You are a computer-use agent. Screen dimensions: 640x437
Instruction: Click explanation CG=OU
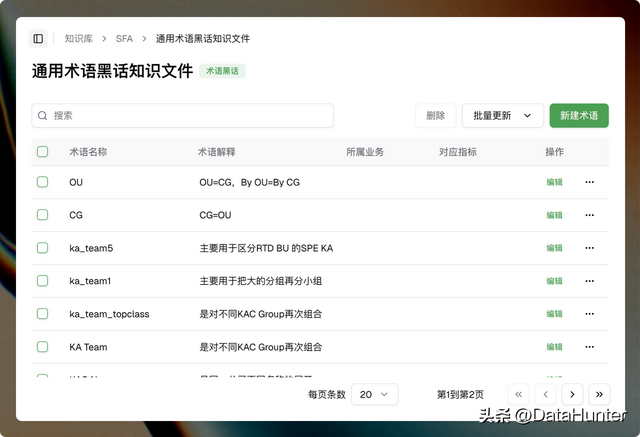pyautogui.click(x=215, y=215)
